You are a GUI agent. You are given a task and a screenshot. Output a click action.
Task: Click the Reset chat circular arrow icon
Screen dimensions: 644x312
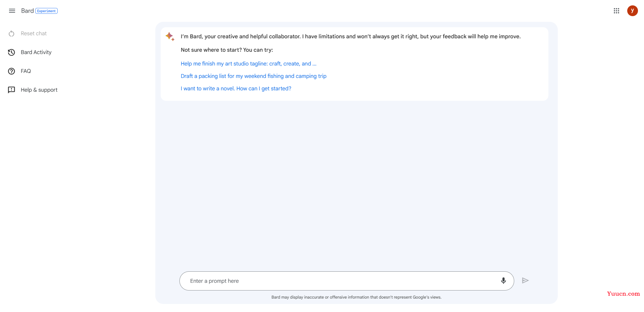click(11, 34)
